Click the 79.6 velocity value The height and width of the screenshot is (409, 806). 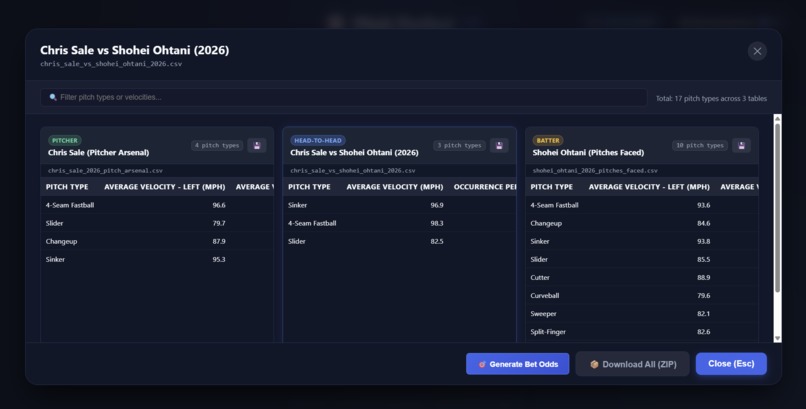pos(704,295)
